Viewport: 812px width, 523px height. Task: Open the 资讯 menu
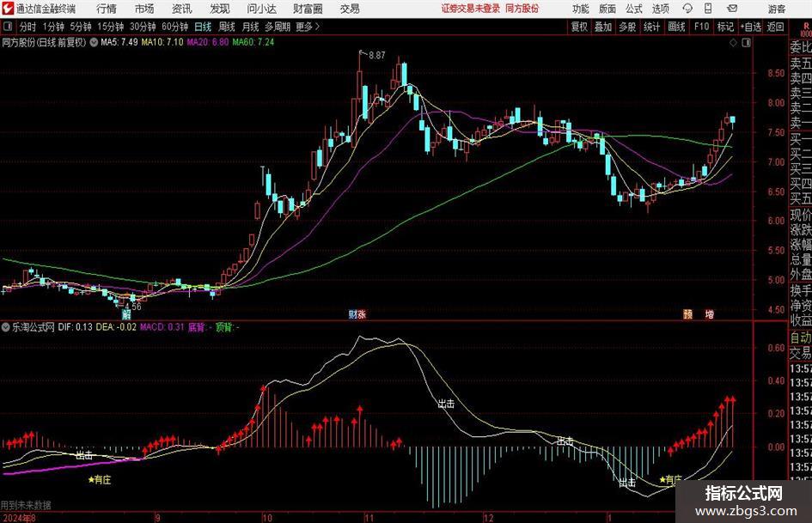[x=182, y=9]
